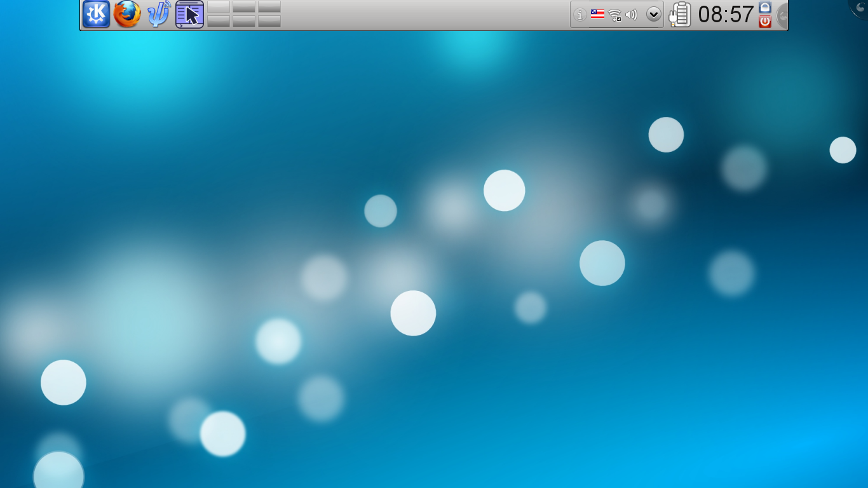Image resolution: width=868 pixels, height=488 pixels.
Task: Switch to second virtual desktop in pager
Action: (244, 7)
